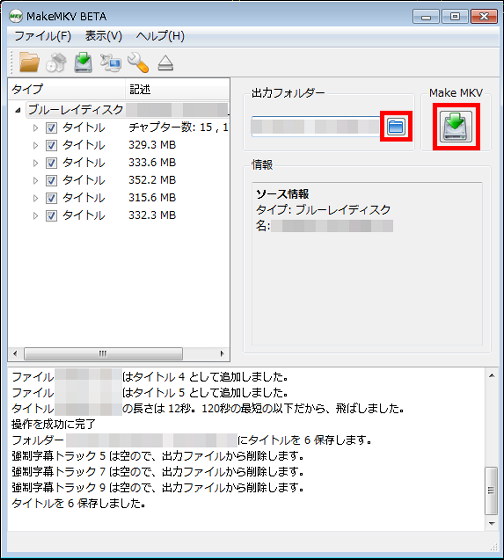Eject the disc with the eject icon
The image size is (504, 560).
[x=165, y=63]
